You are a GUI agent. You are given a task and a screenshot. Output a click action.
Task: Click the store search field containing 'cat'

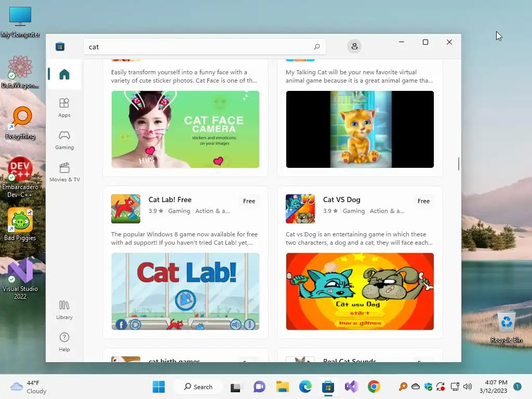(x=205, y=47)
